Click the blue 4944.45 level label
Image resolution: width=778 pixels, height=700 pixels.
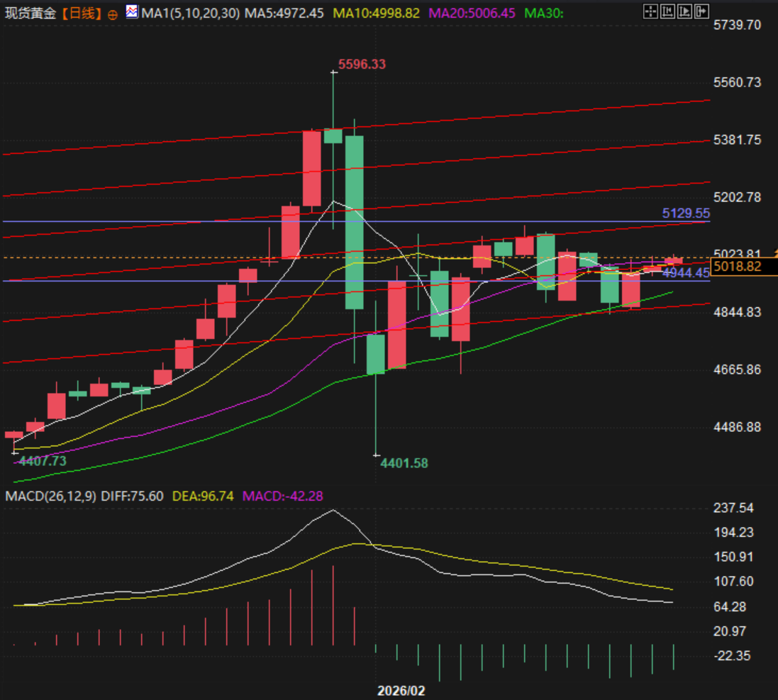click(x=686, y=273)
